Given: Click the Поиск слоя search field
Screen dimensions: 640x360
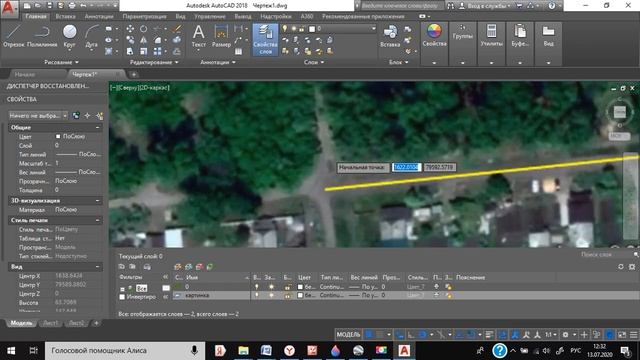Looking at the screenshot, I should 606,255.
